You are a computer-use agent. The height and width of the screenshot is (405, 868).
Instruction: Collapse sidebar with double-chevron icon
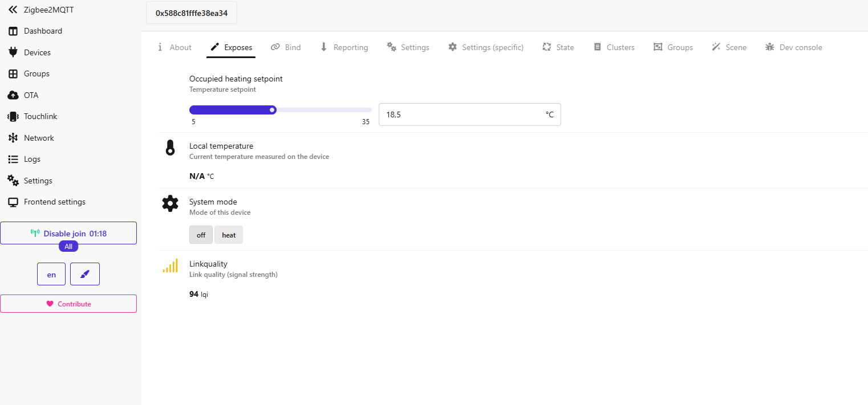13,10
